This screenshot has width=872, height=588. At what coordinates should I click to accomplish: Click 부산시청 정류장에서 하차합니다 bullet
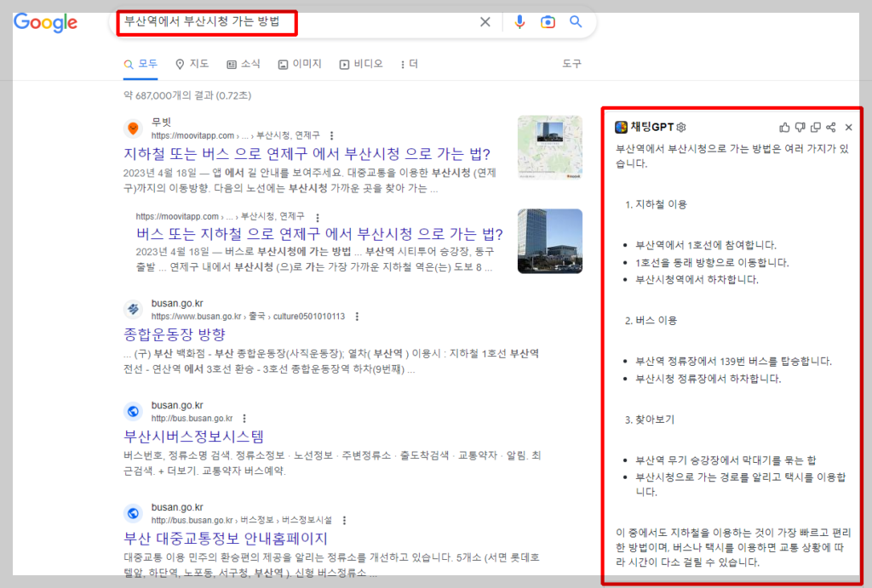(708, 379)
